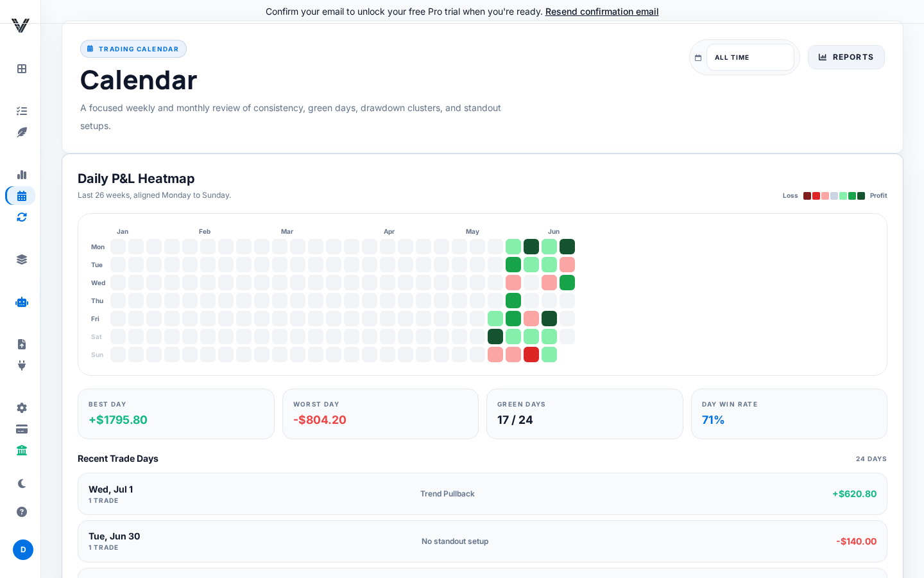This screenshot has width=924, height=578.
Task: Click the 'Profit' legend label
Action: tap(878, 196)
